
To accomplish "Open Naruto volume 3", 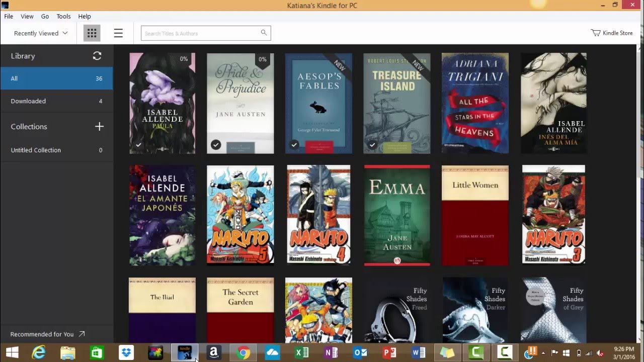I will (x=553, y=215).
